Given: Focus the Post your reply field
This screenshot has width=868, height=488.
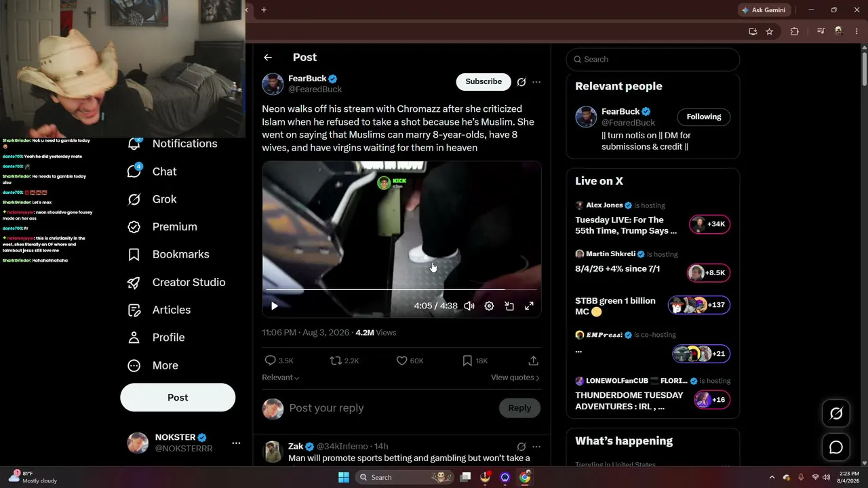Looking at the screenshot, I should pyautogui.click(x=391, y=408).
